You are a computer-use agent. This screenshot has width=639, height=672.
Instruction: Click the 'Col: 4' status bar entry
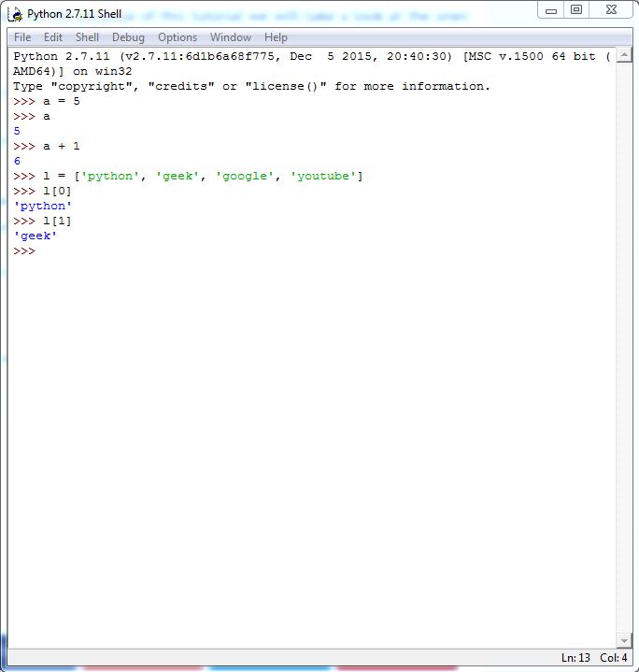click(x=613, y=658)
